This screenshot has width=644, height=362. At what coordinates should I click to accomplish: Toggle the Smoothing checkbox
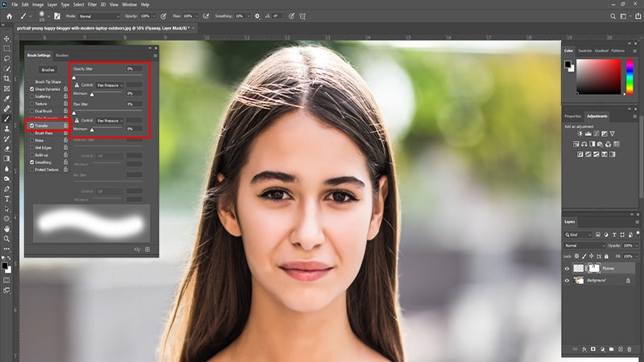(x=31, y=162)
